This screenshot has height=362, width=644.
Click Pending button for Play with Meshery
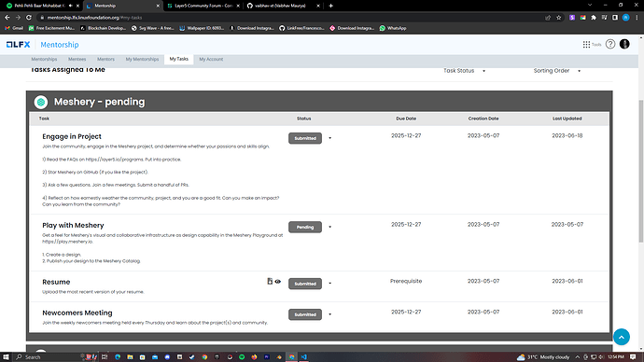tap(305, 227)
